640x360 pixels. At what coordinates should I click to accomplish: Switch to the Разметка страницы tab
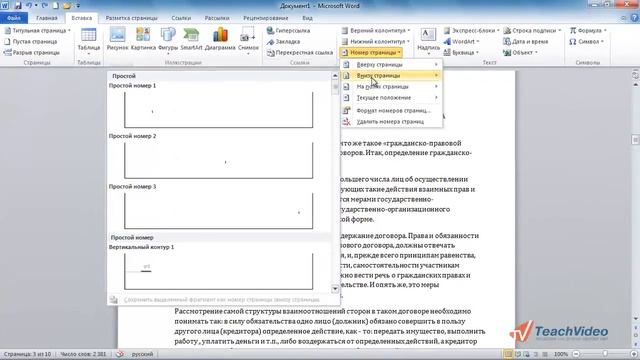coord(131,18)
